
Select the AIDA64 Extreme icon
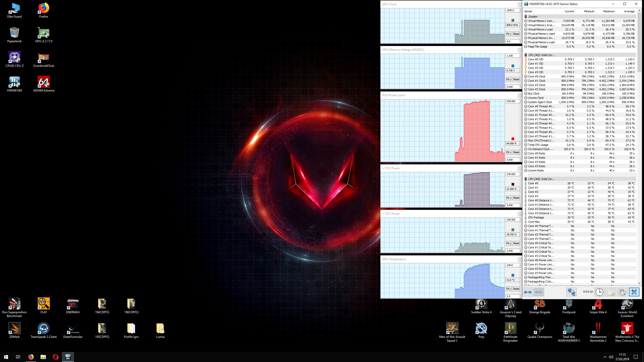click(44, 84)
